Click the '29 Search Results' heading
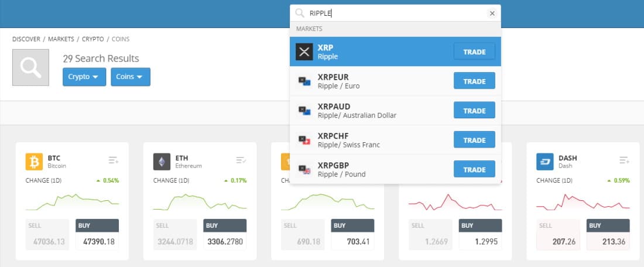This screenshot has width=644, height=267. point(101,59)
